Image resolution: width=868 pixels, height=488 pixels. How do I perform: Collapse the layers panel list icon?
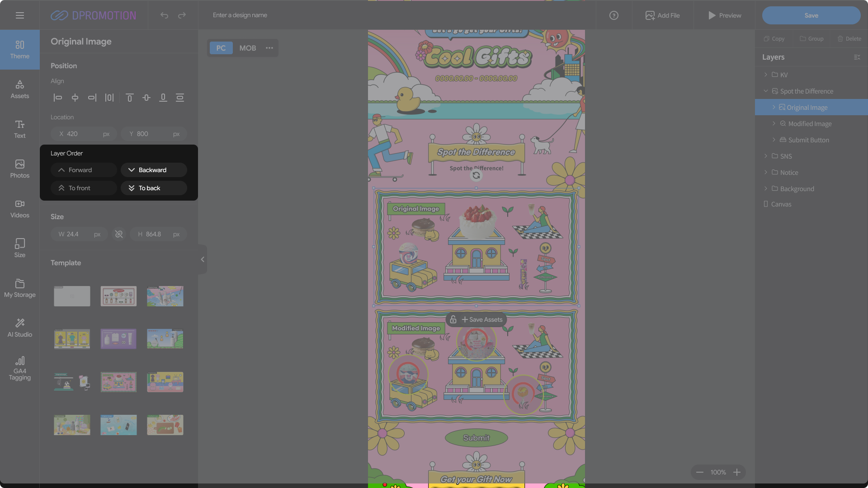[x=857, y=57]
